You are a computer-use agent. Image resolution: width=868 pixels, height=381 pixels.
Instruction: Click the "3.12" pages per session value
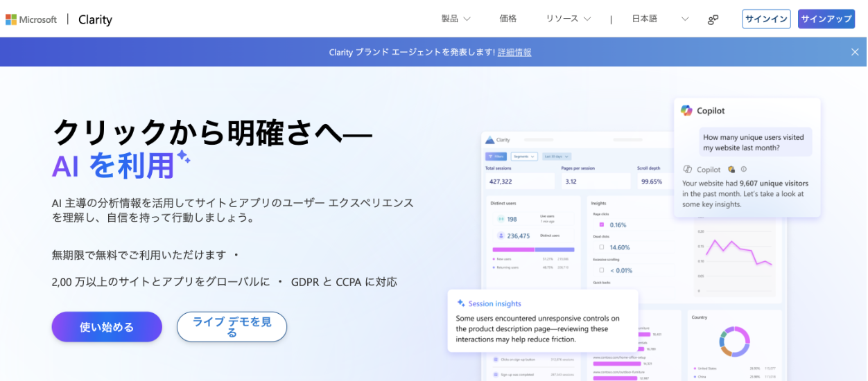point(571,181)
